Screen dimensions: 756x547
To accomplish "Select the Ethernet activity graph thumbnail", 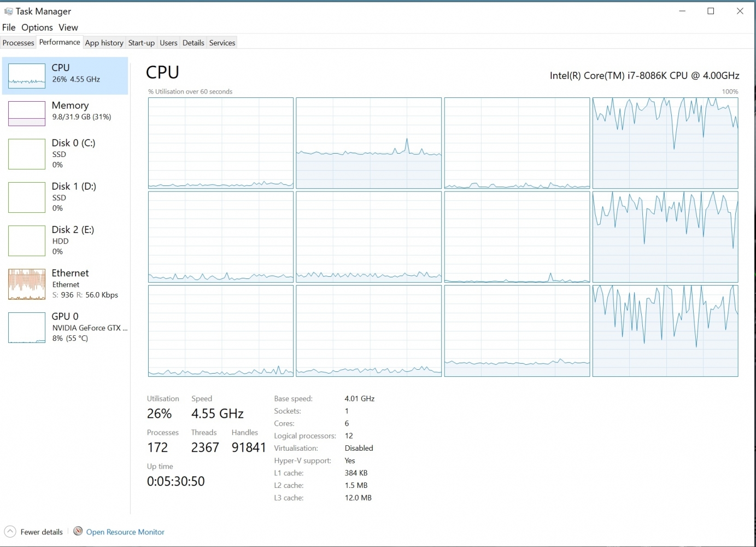I will 27,284.
